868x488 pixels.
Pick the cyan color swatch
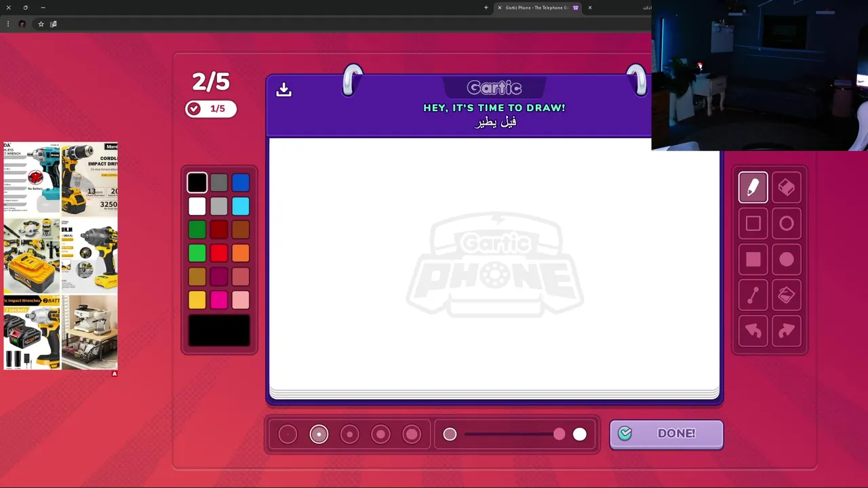pyautogui.click(x=241, y=206)
